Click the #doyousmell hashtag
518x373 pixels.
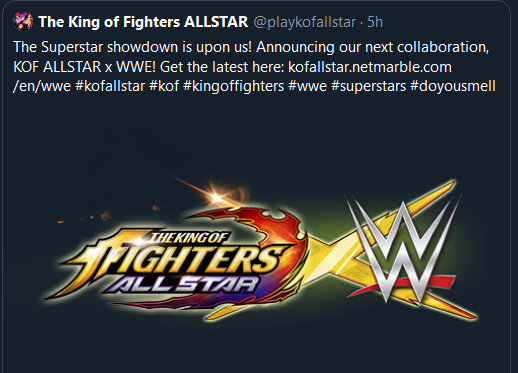point(453,86)
